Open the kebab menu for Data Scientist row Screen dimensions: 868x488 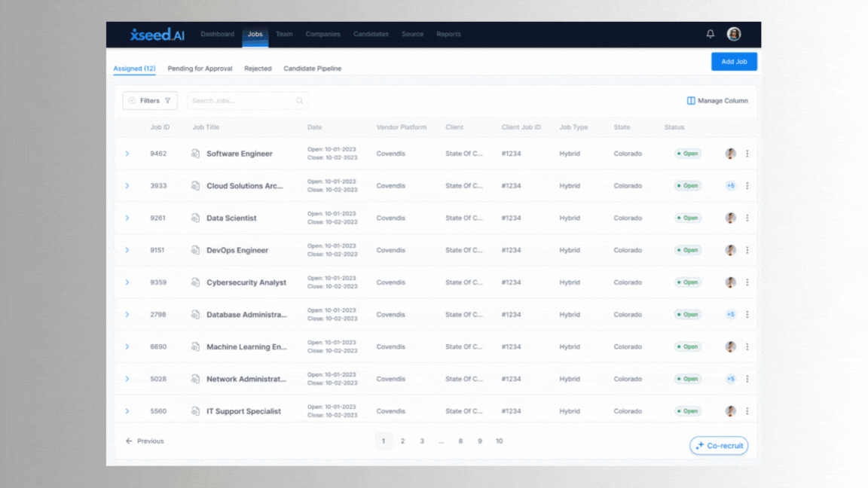coord(747,218)
